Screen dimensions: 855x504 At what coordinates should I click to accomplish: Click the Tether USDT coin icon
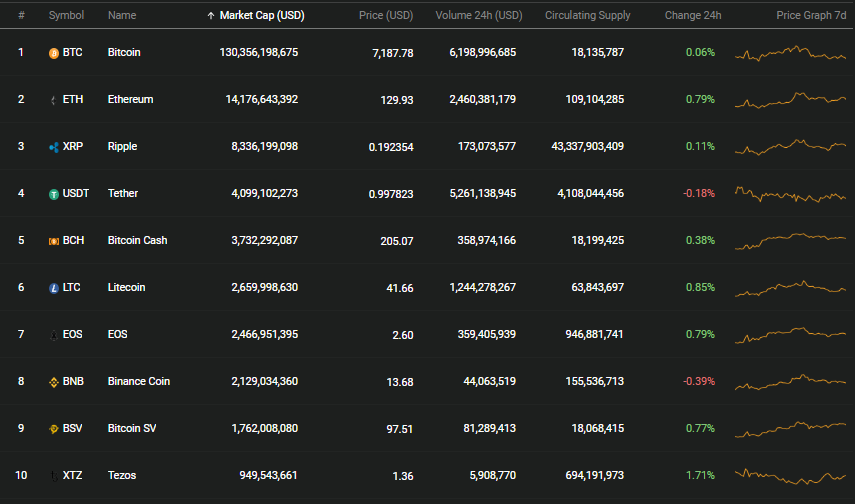click(x=53, y=194)
